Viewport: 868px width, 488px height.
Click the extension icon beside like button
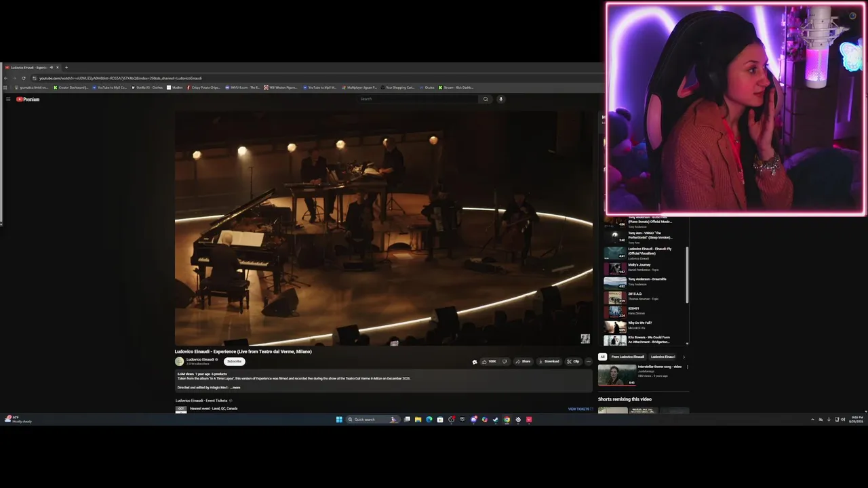point(475,362)
